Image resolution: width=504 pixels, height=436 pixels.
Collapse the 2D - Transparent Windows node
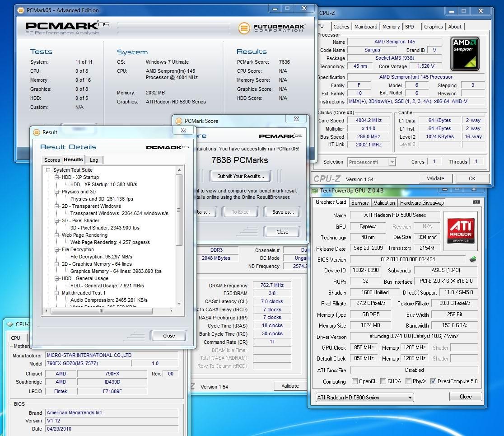[56, 206]
